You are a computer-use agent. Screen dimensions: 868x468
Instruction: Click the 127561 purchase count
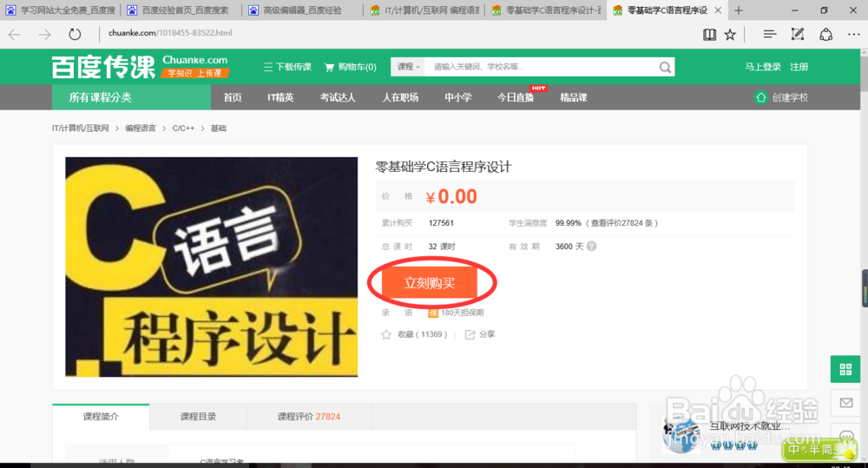(x=441, y=223)
